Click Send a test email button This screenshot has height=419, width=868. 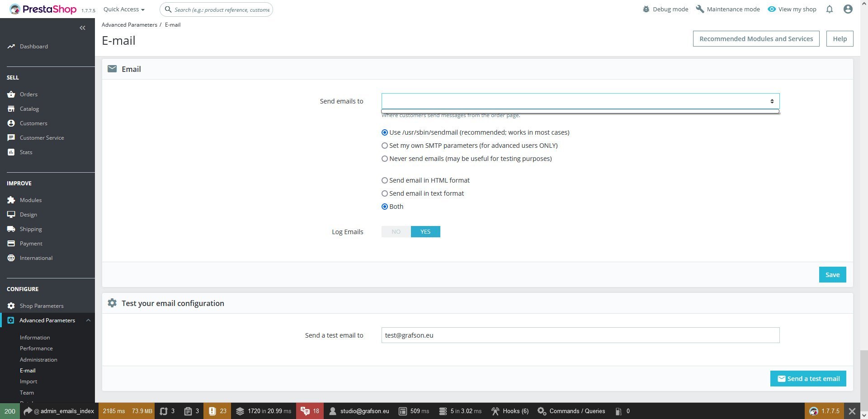click(808, 379)
